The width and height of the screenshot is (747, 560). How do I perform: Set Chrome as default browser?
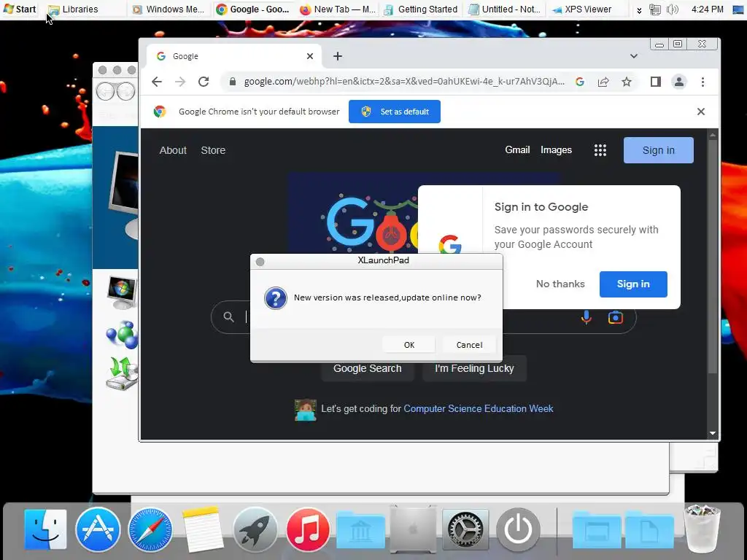click(x=395, y=112)
